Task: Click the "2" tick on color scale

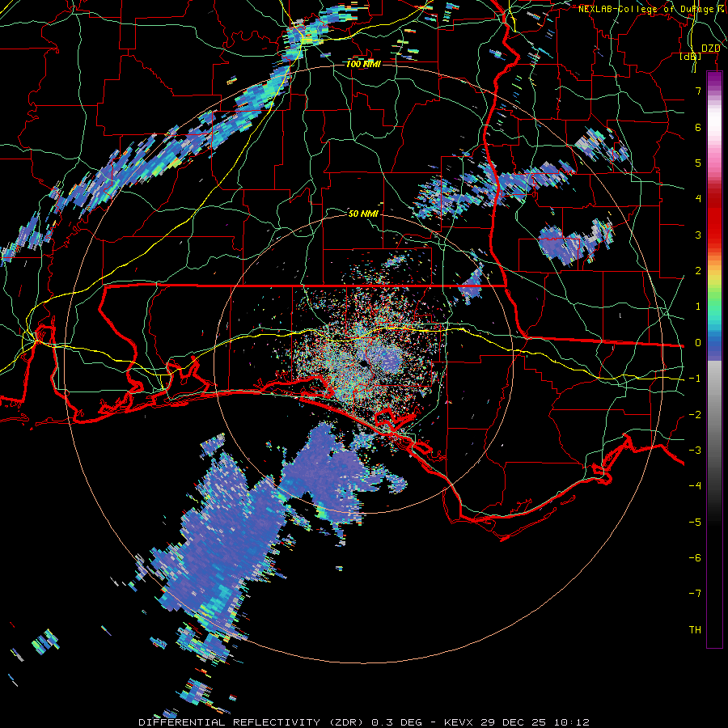Action: pyautogui.click(x=698, y=271)
